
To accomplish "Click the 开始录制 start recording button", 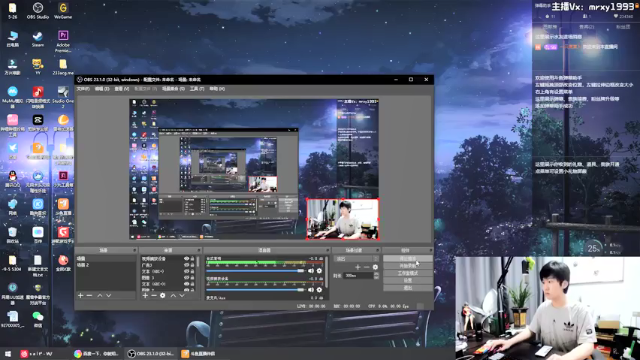I will [408, 266].
